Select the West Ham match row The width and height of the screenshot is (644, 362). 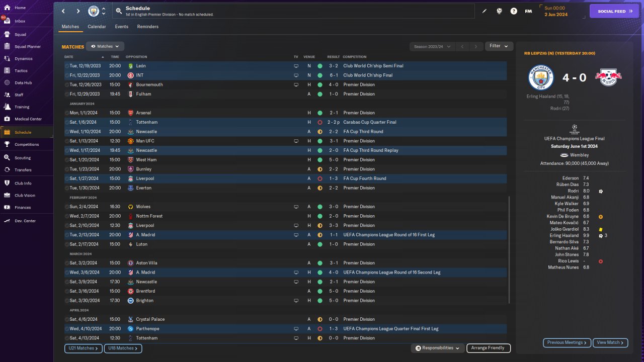(285, 160)
